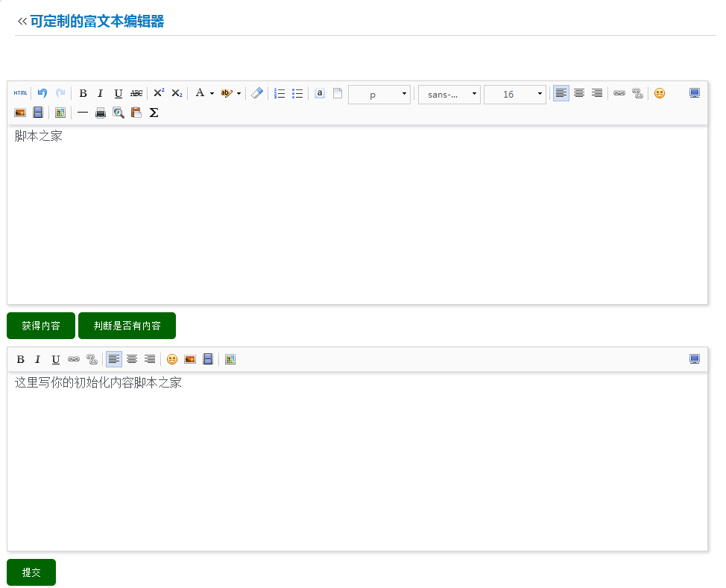
Task: Switch to HTML source mode in top editor
Action: coord(20,93)
